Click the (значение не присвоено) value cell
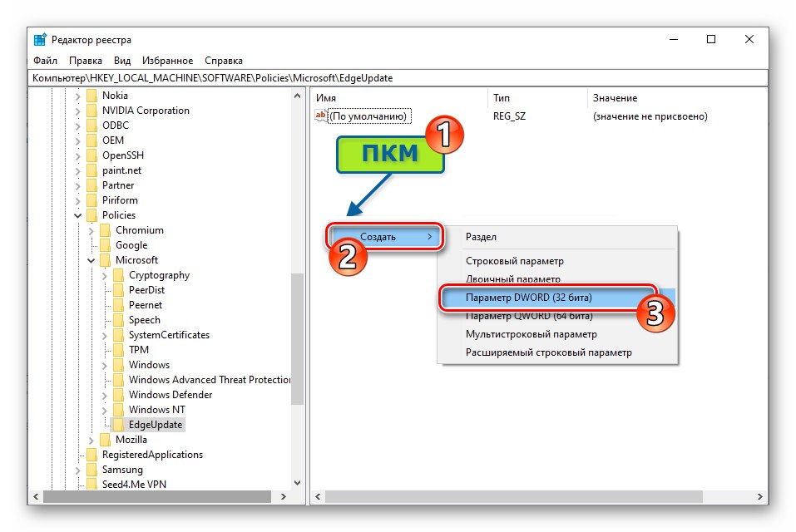The height and width of the screenshot is (532, 796). pyautogui.click(x=650, y=116)
